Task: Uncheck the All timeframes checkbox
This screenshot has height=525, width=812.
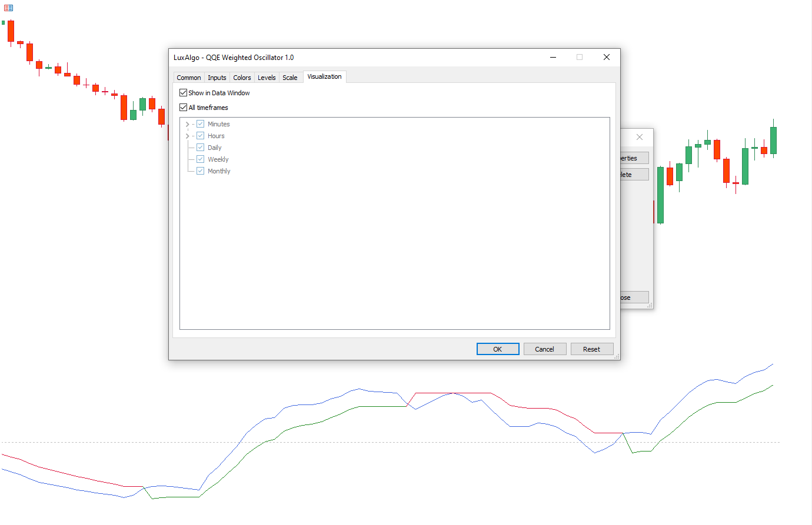Action: tap(184, 108)
